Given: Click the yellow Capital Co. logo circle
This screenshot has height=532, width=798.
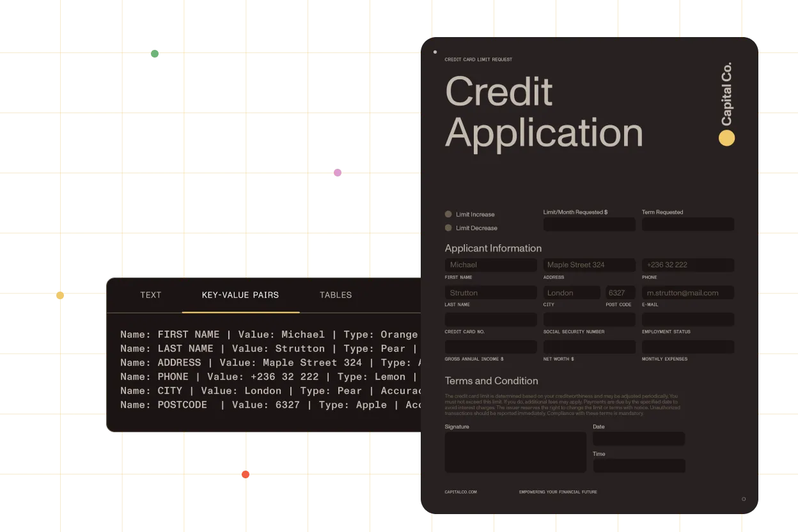Looking at the screenshot, I should (726, 138).
